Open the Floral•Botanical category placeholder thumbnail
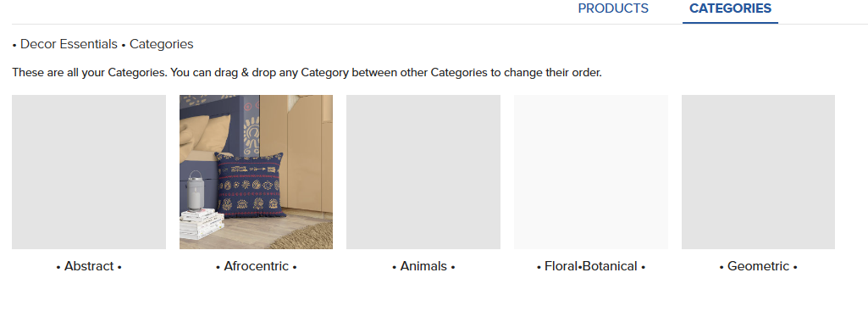Screen dimensions: 868x317 [590, 172]
